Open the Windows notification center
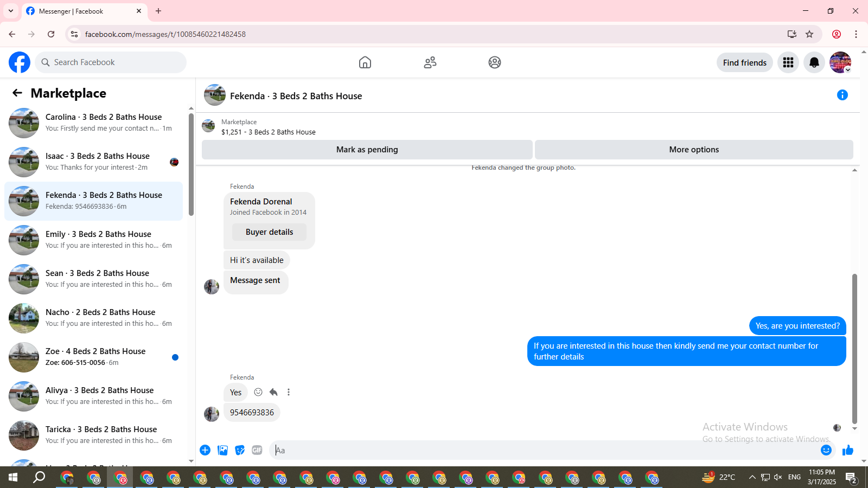The width and height of the screenshot is (868, 488). (x=851, y=477)
